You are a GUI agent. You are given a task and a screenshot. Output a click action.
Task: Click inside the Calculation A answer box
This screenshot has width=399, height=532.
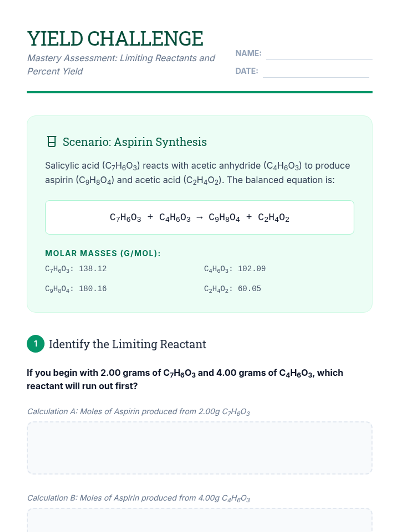[199, 448]
